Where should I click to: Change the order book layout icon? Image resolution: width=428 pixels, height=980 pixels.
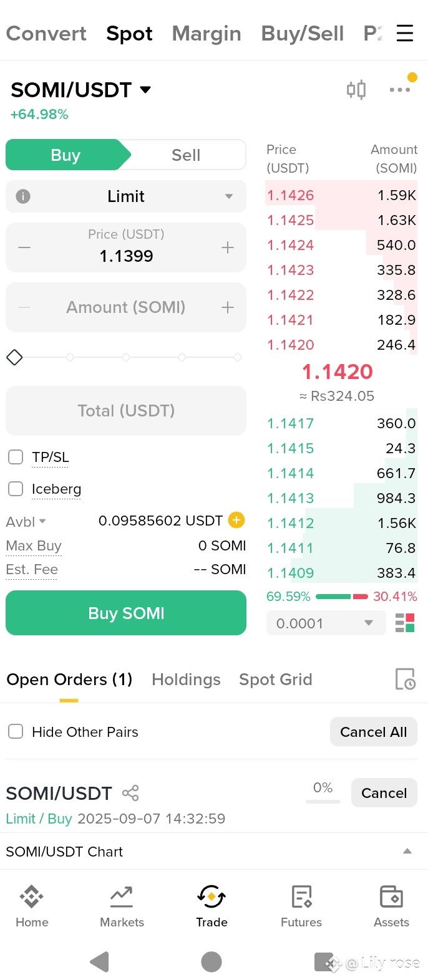tap(405, 623)
